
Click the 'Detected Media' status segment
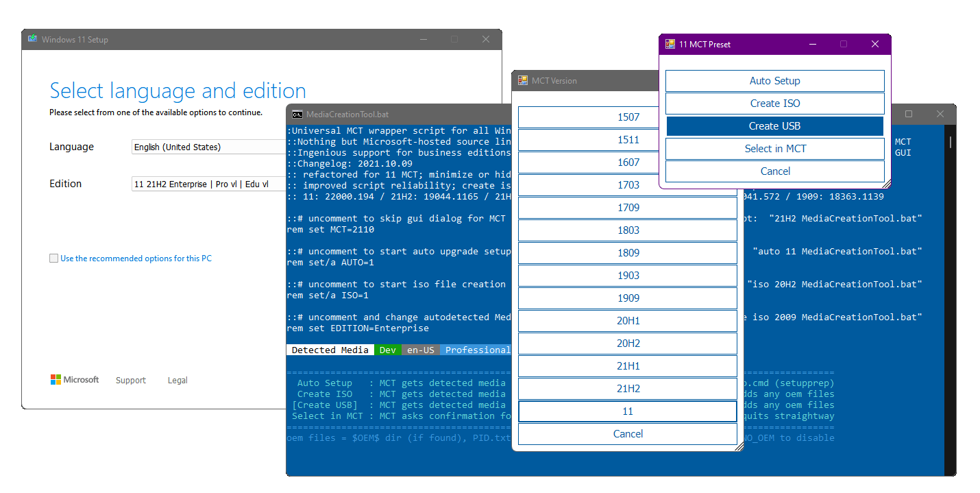pos(330,350)
